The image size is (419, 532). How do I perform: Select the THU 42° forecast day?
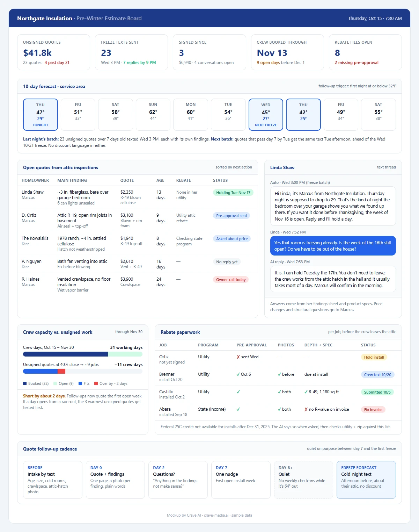(303, 115)
